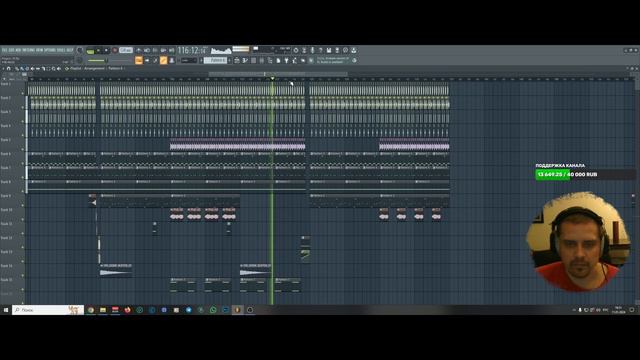
Task: Open the Browser/plugin picker icon
Action: tap(171, 60)
